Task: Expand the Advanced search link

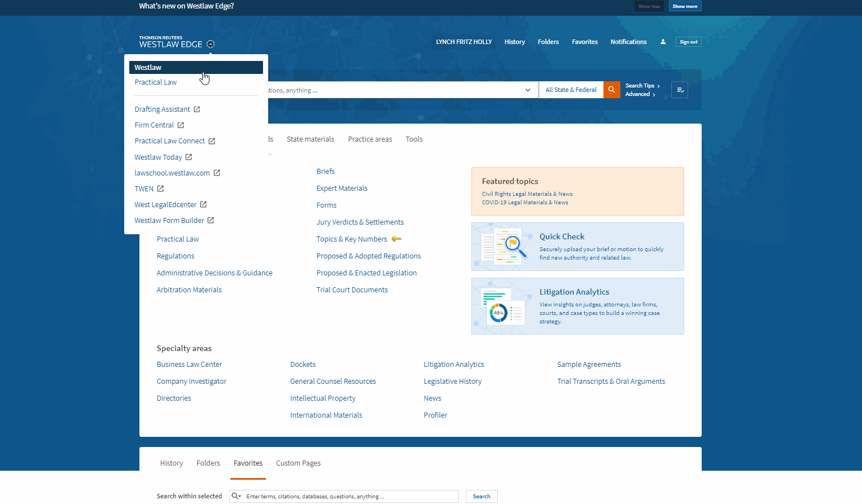Action: 640,94
